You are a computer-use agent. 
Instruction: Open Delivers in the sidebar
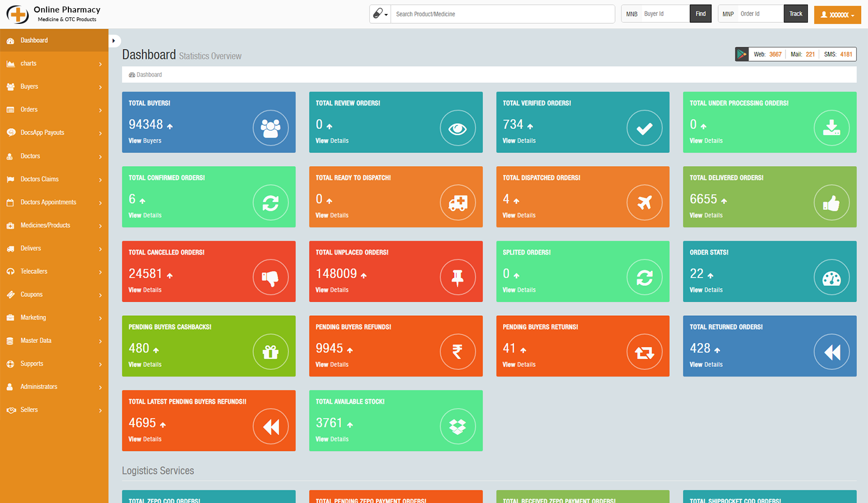tap(54, 249)
